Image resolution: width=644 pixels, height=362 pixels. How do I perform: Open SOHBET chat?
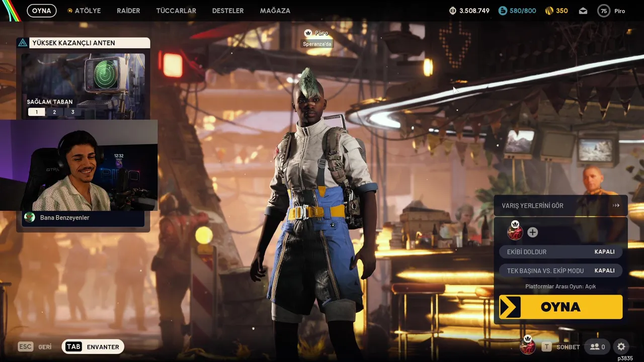[561, 347]
